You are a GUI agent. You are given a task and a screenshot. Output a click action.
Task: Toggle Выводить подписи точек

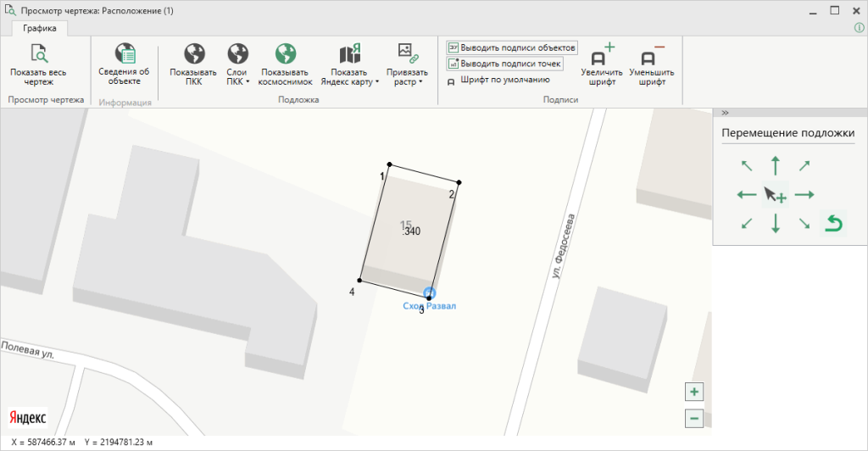pyautogui.click(x=504, y=64)
